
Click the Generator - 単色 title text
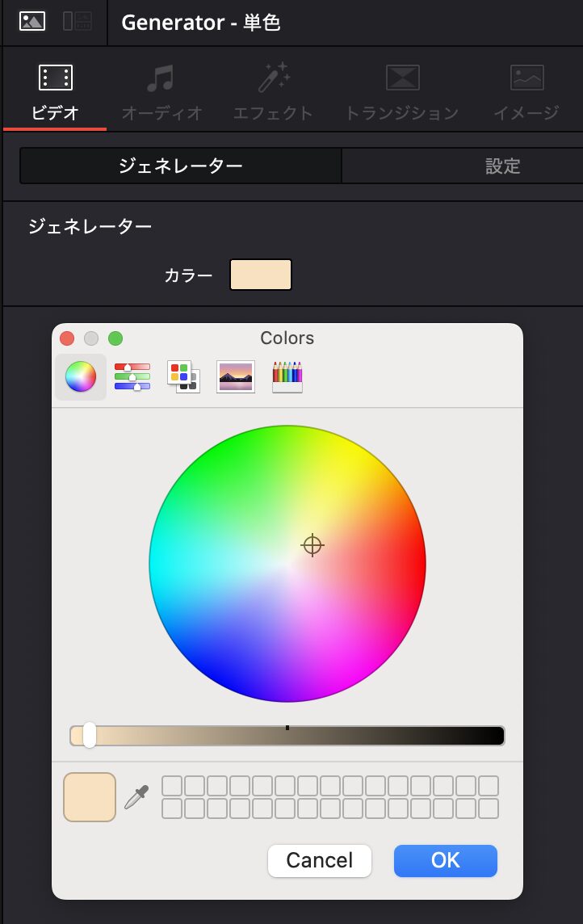point(201,23)
